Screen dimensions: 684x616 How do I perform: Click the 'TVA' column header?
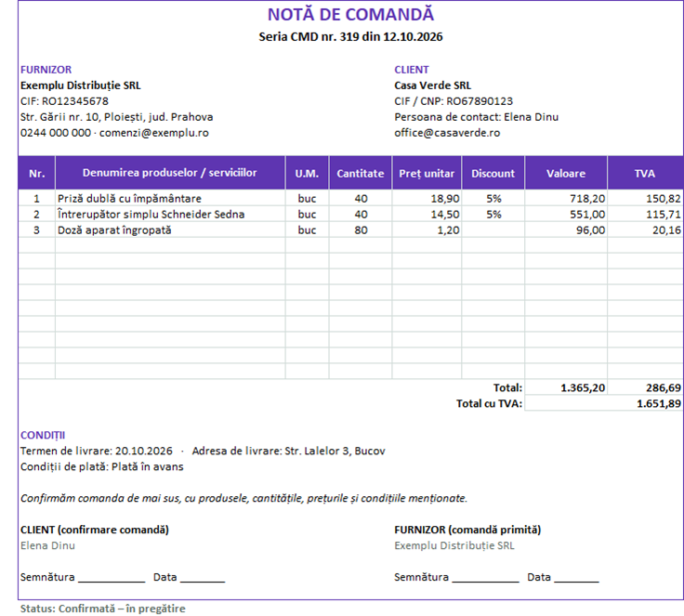pos(645,173)
